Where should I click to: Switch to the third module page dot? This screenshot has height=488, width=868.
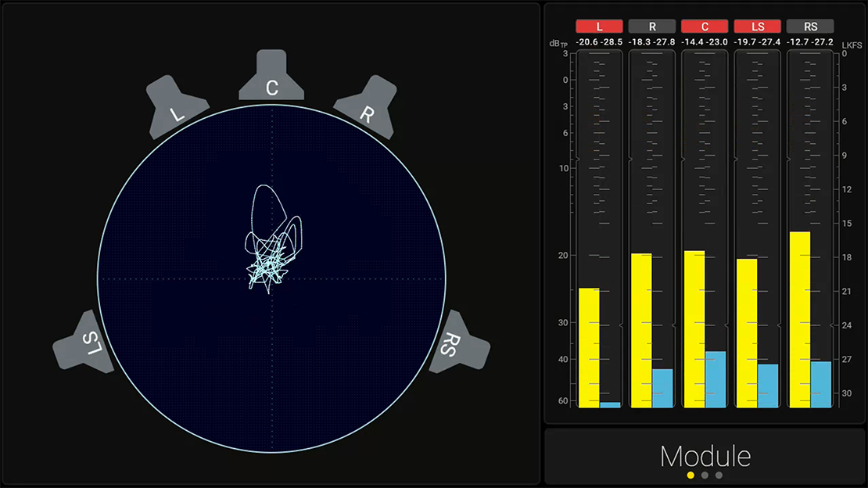coord(719,475)
